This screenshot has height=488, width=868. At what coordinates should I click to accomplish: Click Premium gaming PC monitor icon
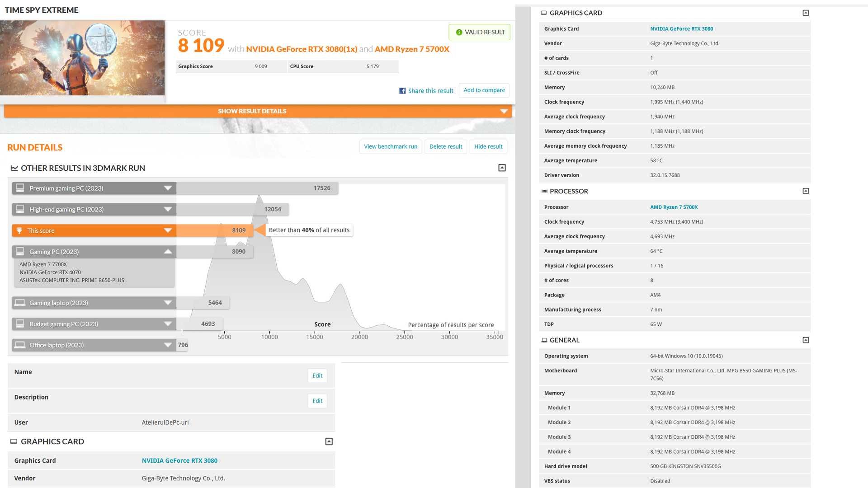(20, 188)
